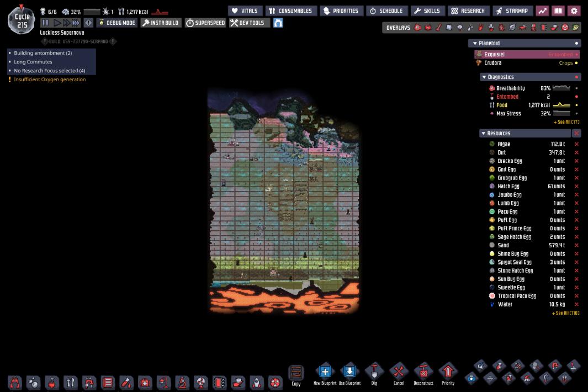The image size is (588, 392).
Task: Select the Disinfect spray bottle tool
Action: click(499, 365)
